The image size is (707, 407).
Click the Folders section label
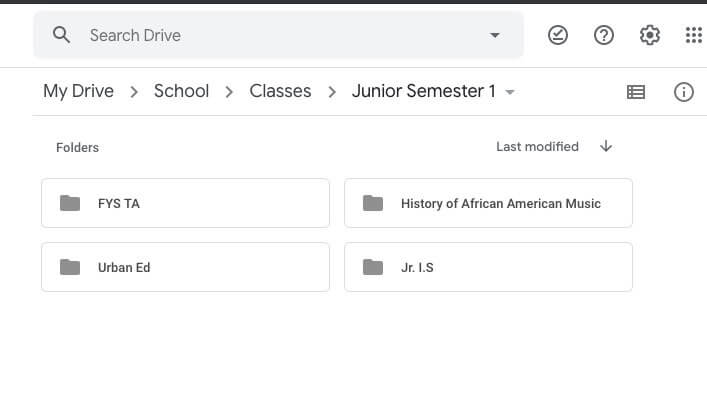[x=77, y=147]
